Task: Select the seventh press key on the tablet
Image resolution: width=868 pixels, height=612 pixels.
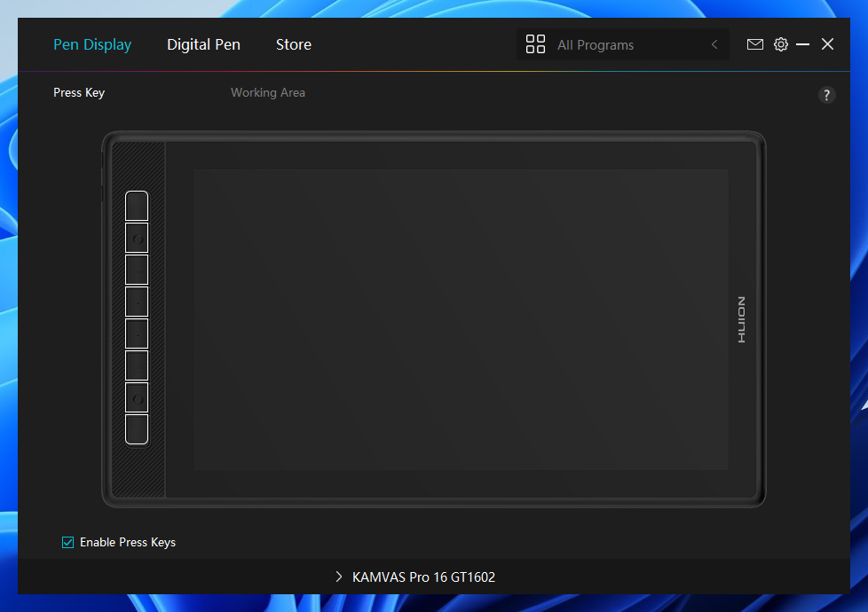Action: coord(137,397)
